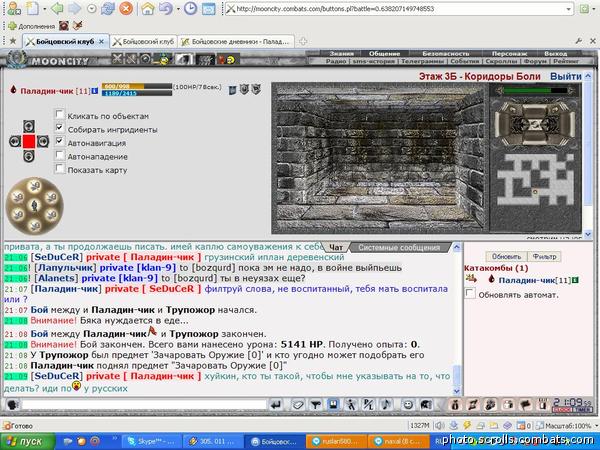Toggle Автонавигация checkbox
This screenshot has height=450, width=600.
(x=59, y=141)
